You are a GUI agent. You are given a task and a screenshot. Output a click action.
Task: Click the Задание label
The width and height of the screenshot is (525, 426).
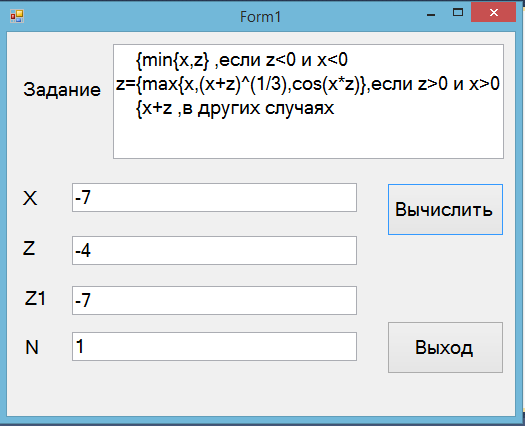click(62, 90)
